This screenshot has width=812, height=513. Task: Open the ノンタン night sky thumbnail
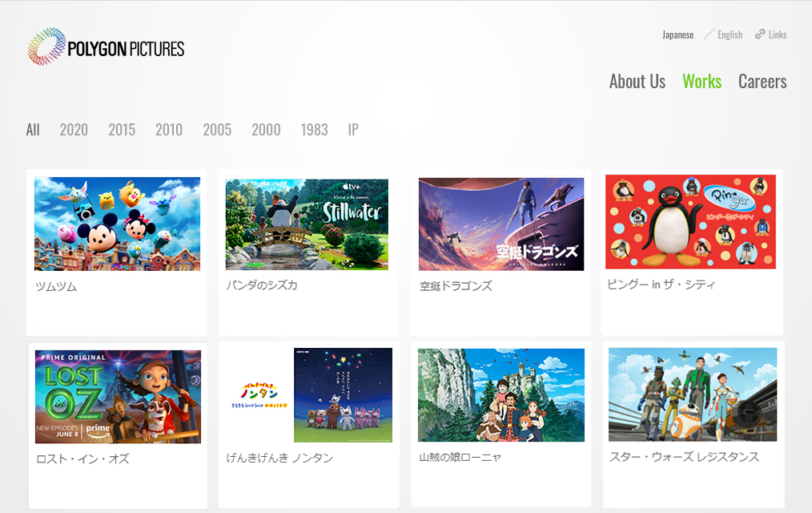click(x=343, y=395)
